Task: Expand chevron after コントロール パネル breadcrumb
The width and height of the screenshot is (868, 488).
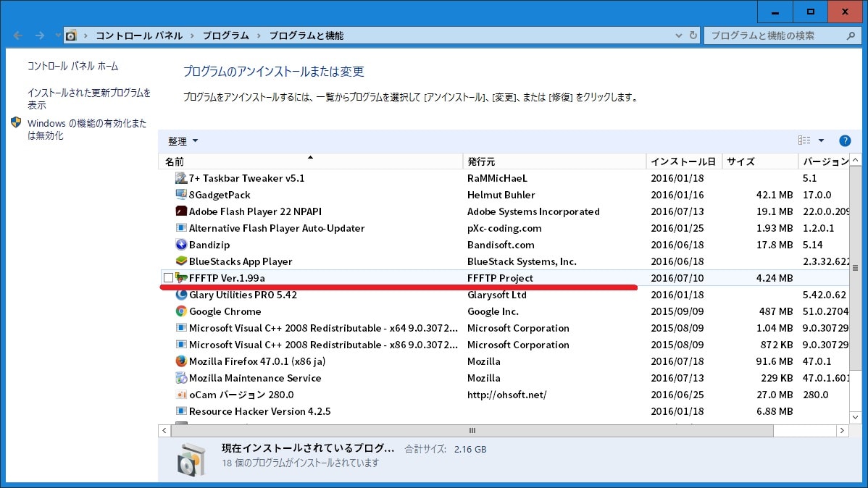Action: click(x=192, y=35)
